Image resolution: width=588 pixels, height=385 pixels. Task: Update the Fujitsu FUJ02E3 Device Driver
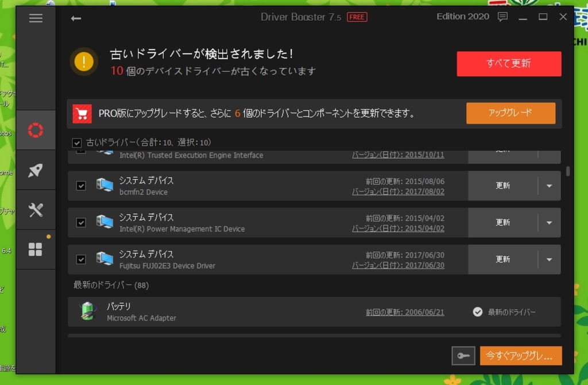click(x=503, y=259)
